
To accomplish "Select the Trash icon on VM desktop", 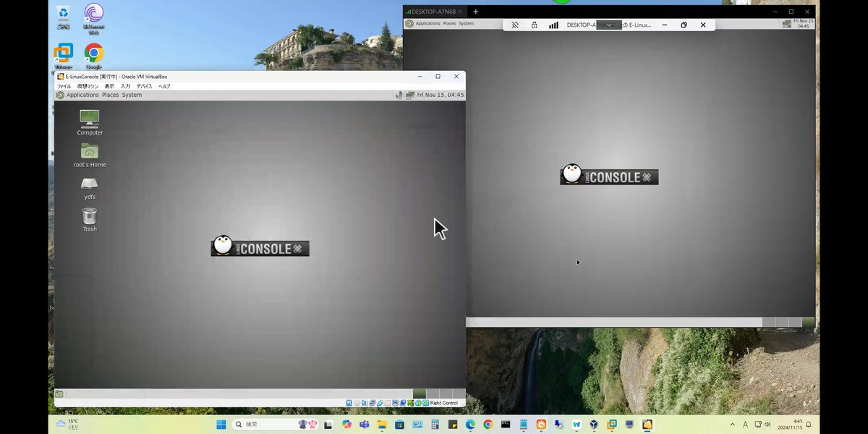I will [x=90, y=219].
